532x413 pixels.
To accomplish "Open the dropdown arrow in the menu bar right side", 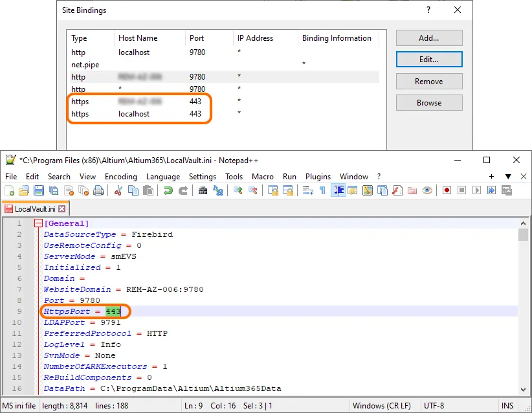I will coord(508,176).
